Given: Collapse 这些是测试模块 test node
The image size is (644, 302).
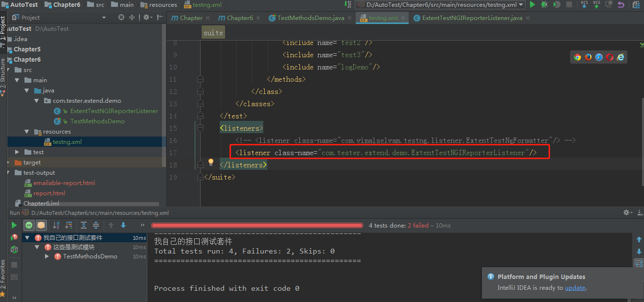Looking at the screenshot, I should coord(37,247).
